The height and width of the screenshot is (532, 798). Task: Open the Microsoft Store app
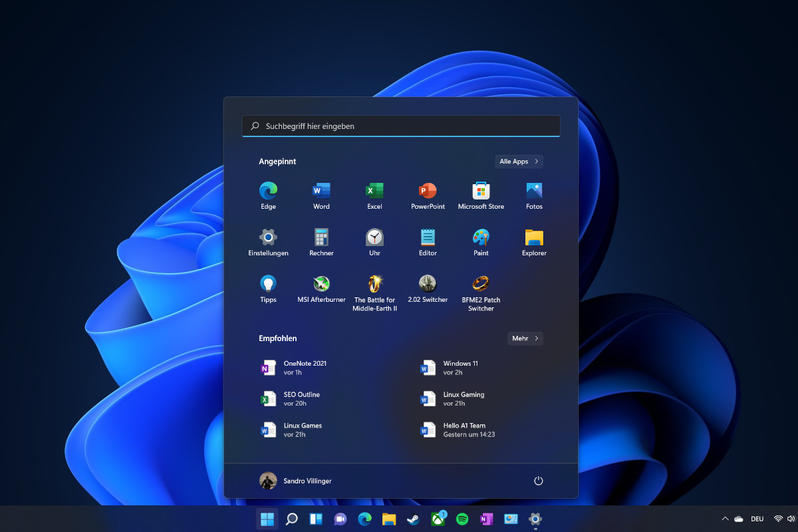(481, 196)
